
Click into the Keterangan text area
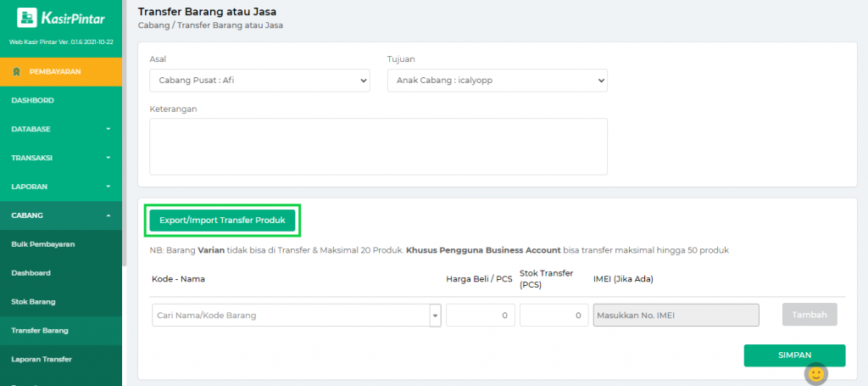pyautogui.click(x=378, y=146)
